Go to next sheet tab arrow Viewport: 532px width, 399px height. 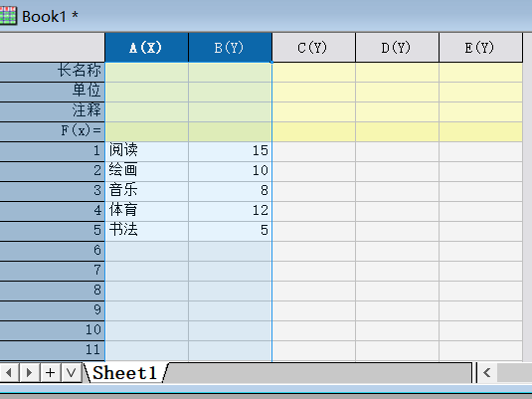pos(30,373)
